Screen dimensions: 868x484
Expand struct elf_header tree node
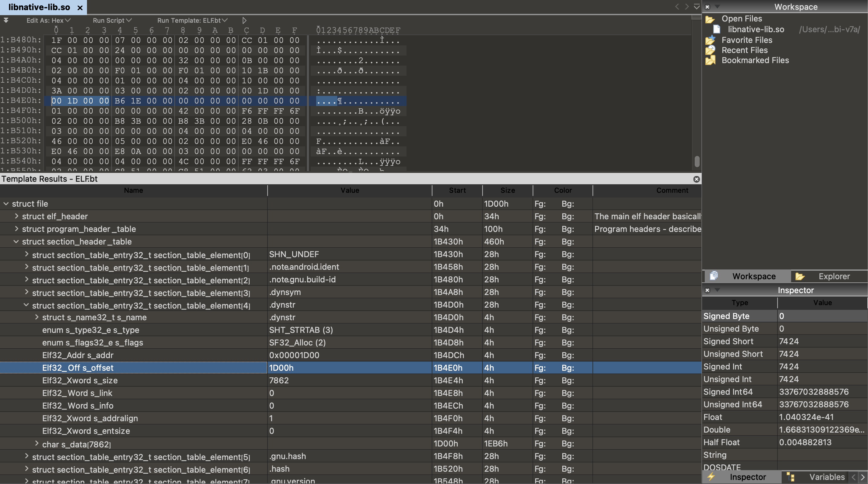(16, 216)
